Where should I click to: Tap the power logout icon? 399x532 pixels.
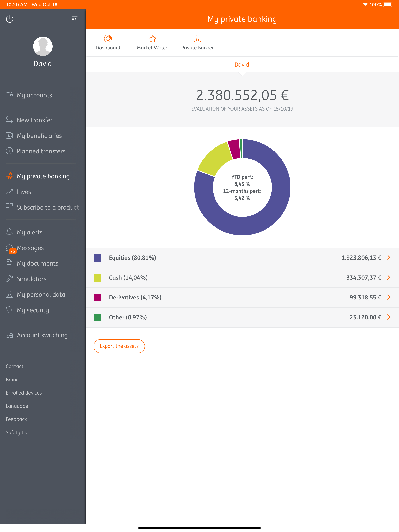tap(10, 19)
